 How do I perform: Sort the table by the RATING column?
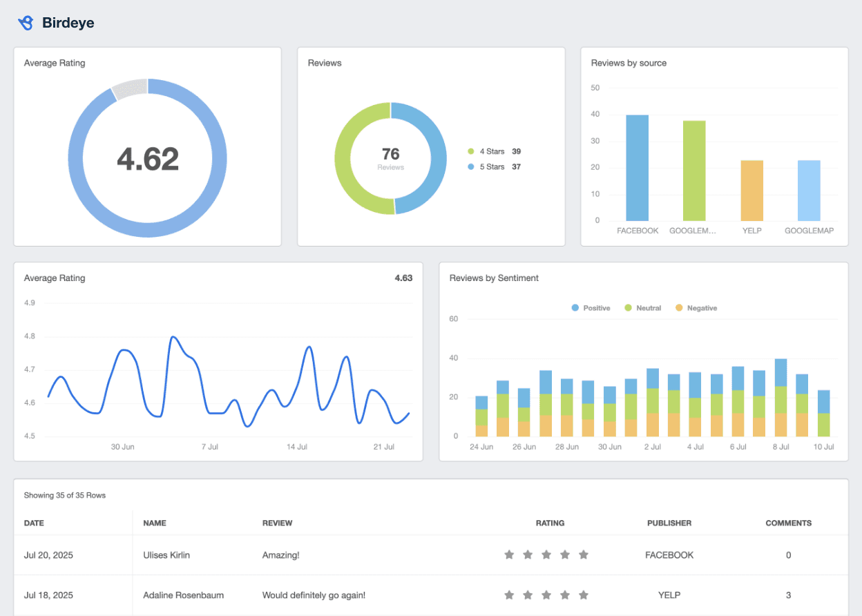[x=550, y=523]
